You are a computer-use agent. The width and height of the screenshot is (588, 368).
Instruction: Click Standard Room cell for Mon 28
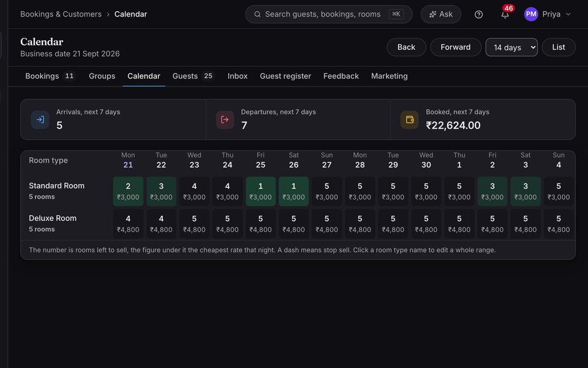360,191
